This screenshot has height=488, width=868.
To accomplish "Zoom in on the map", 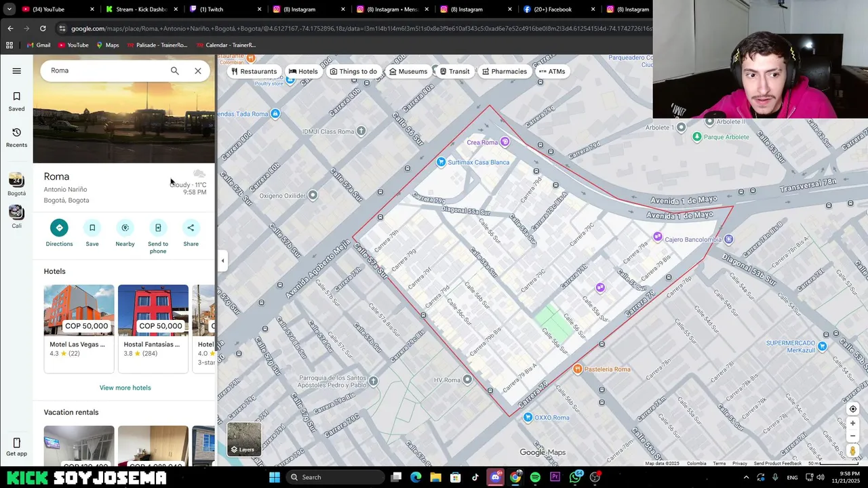I will (853, 424).
